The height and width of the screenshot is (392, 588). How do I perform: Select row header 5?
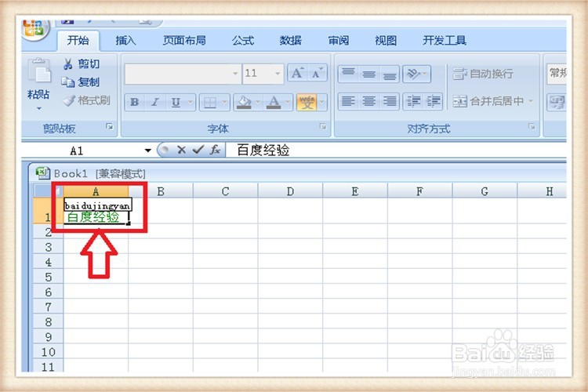click(x=48, y=277)
